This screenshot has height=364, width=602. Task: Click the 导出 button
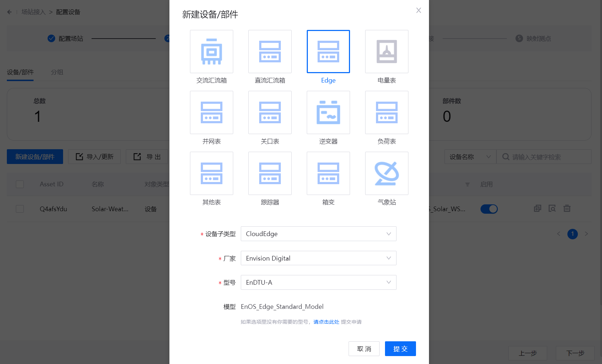pyautogui.click(x=147, y=157)
